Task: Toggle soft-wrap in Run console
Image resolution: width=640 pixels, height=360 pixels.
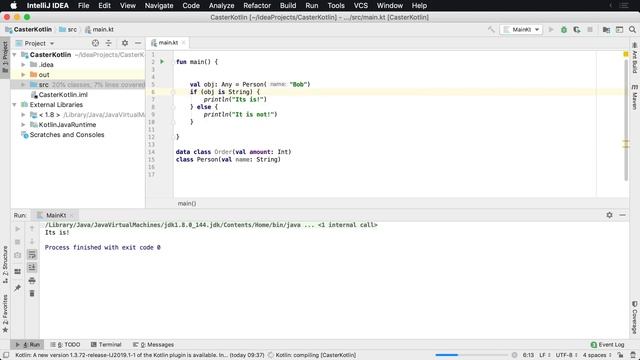Action: [x=32, y=255]
